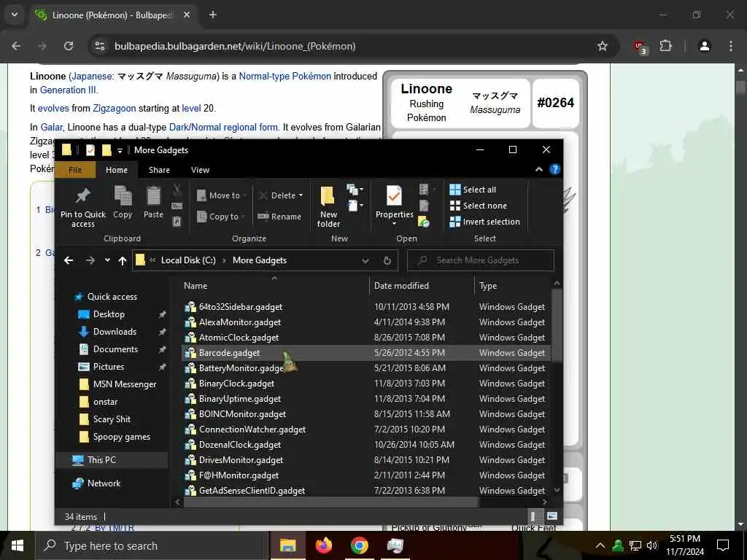The height and width of the screenshot is (560, 747).
Task: Go back in File Explorer
Action: tap(69, 260)
